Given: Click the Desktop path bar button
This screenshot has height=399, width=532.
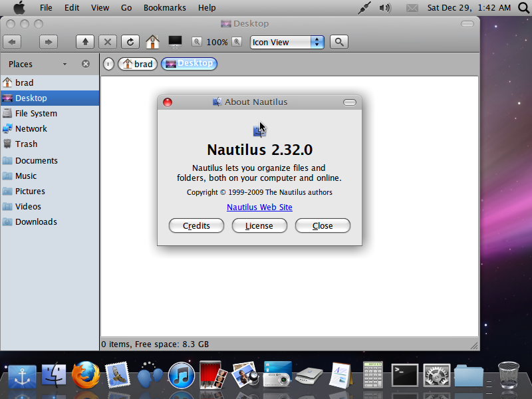Looking at the screenshot, I should click(x=189, y=63).
